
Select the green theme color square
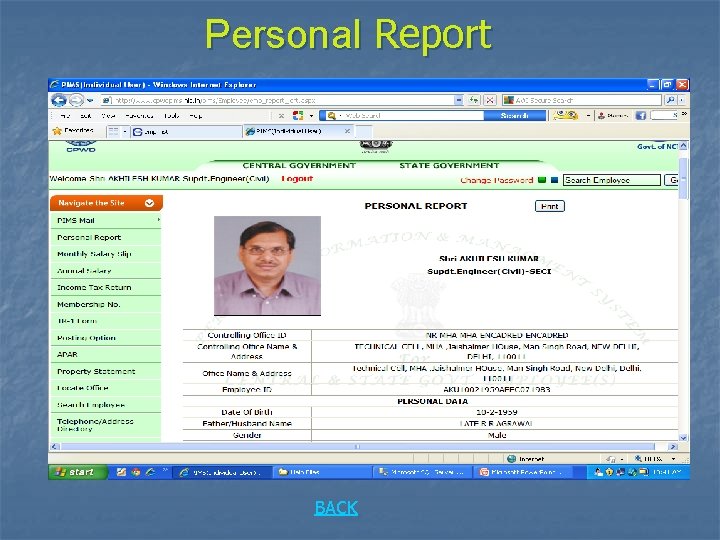[542, 180]
